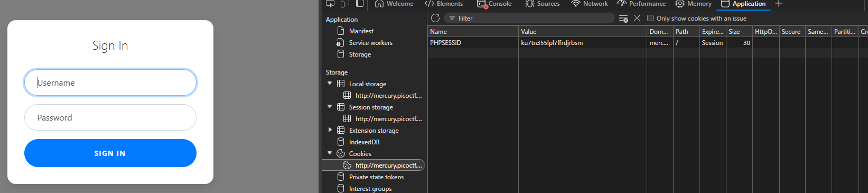Sort by Expires column header
868x193 pixels.
pos(713,32)
